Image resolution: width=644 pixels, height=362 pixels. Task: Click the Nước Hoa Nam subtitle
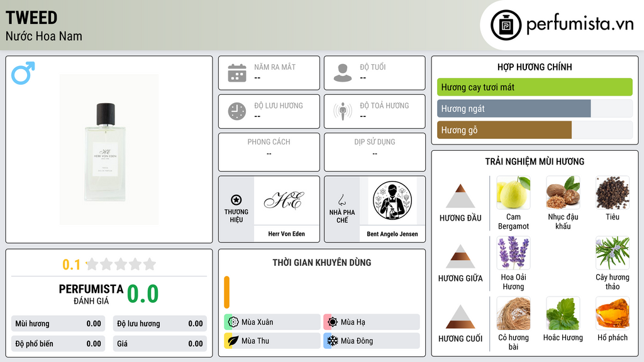click(x=43, y=36)
